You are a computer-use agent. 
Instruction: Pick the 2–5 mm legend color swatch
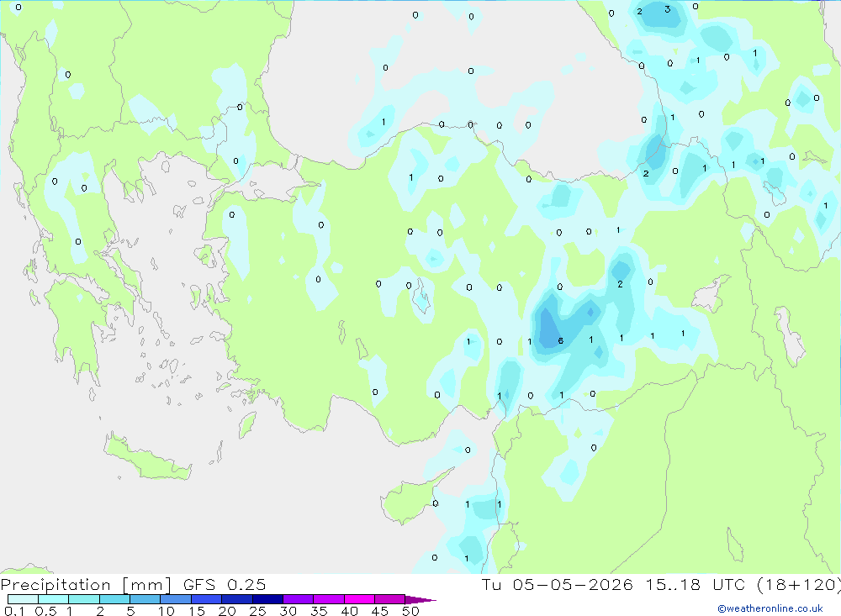click(x=114, y=599)
